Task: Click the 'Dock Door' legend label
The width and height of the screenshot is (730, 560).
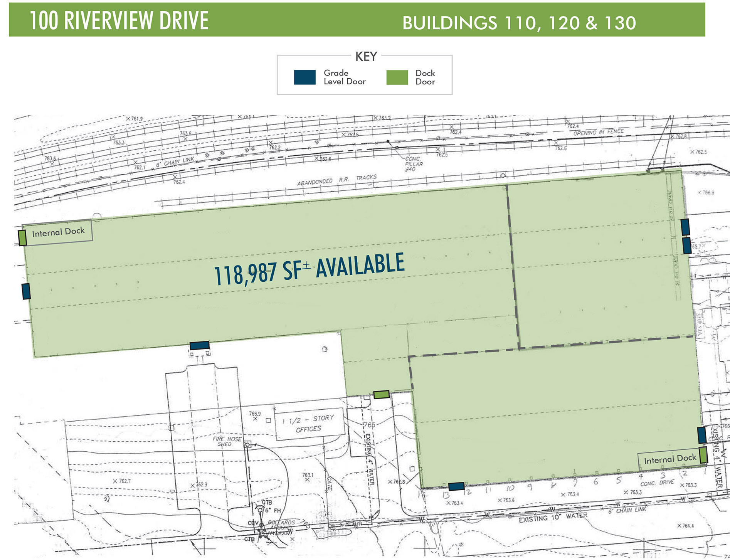Action: (x=425, y=77)
